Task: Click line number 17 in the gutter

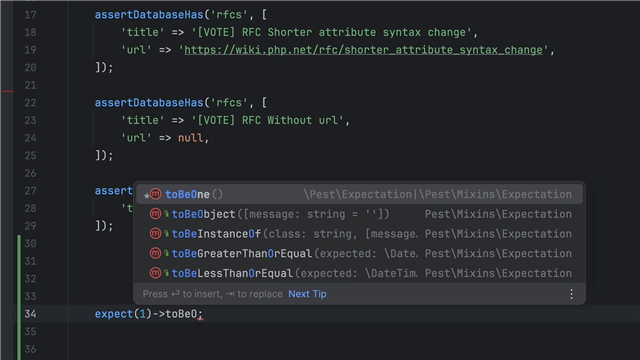Action: pos(30,15)
